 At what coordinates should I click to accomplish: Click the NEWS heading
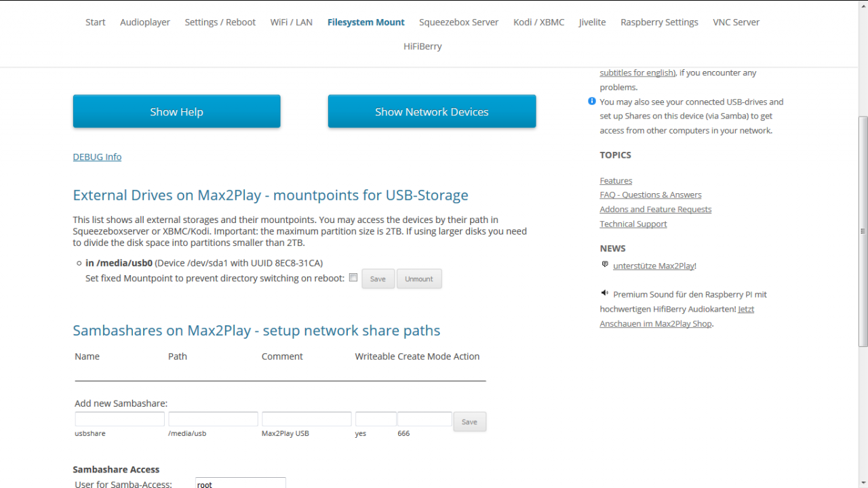pyautogui.click(x=612, y=249)
